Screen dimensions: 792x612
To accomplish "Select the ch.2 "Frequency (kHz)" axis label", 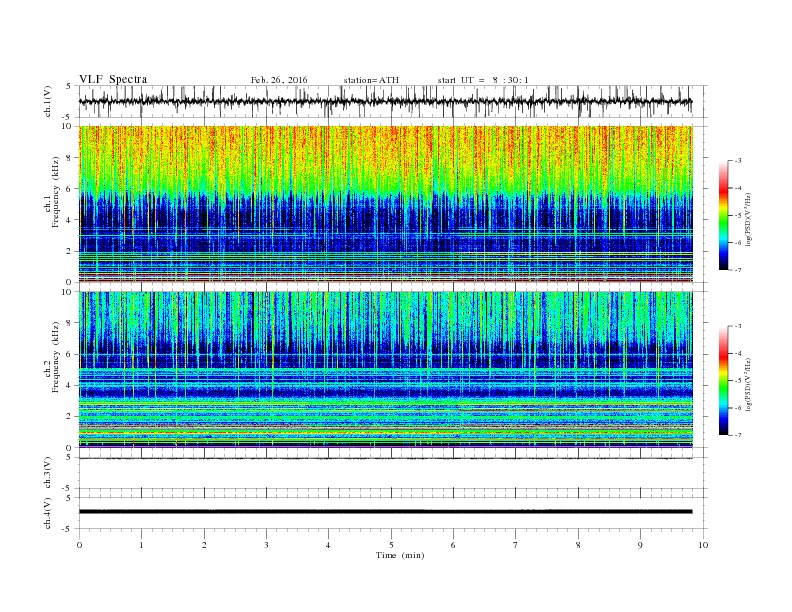I will [55, 357].
